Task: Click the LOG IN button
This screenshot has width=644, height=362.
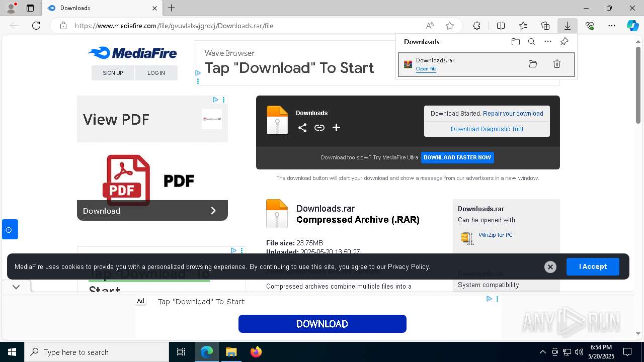Action: (156, 73)
